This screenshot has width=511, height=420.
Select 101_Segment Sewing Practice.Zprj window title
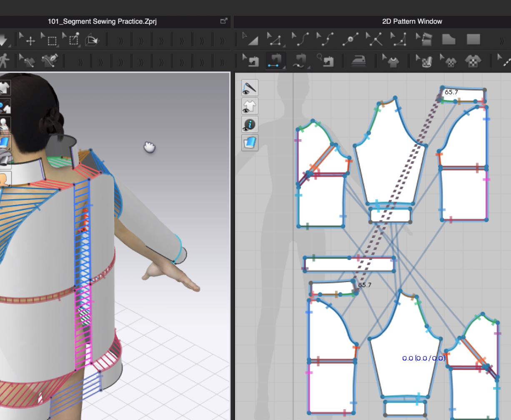pos(102,21)
